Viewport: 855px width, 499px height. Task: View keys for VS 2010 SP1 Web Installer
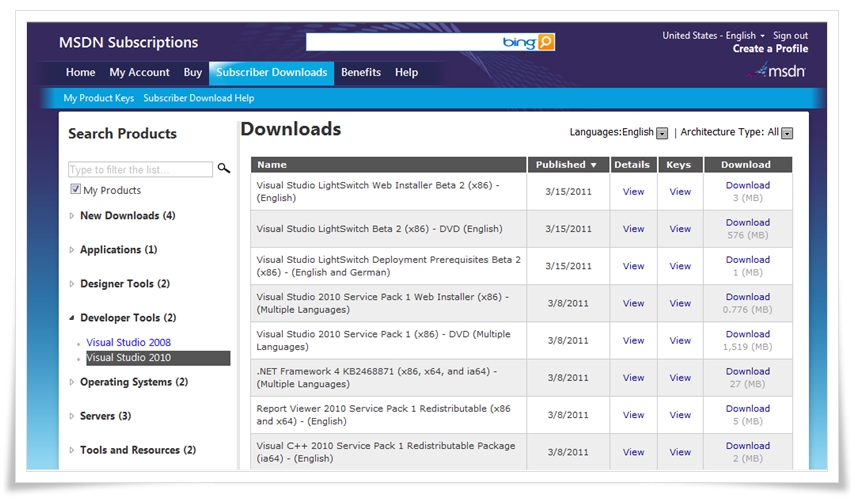point(680,303)
